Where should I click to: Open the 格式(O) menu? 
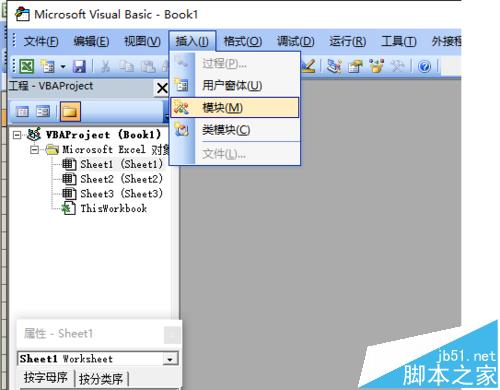tap(243, 41)
